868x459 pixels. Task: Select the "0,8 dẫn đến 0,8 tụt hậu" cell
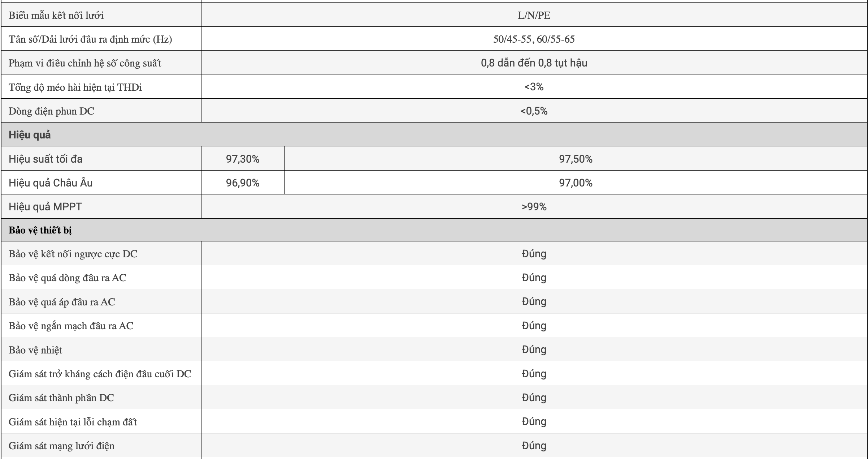534,63
